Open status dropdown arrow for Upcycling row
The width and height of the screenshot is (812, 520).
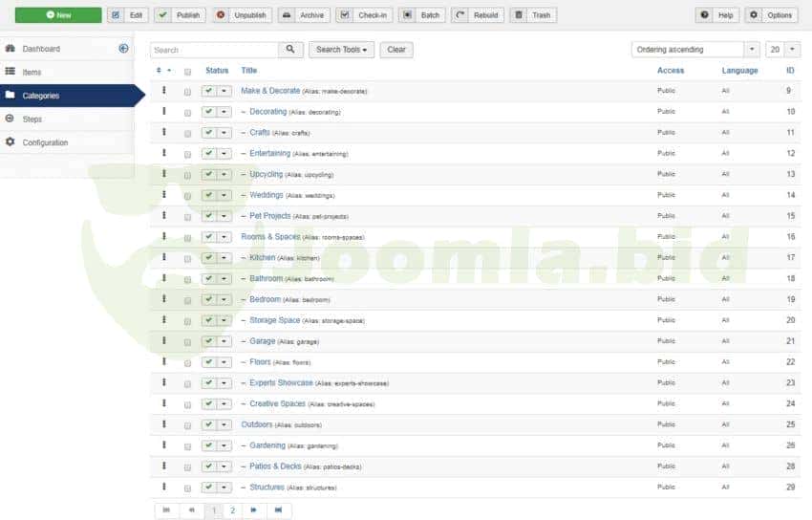click(224, 175)
